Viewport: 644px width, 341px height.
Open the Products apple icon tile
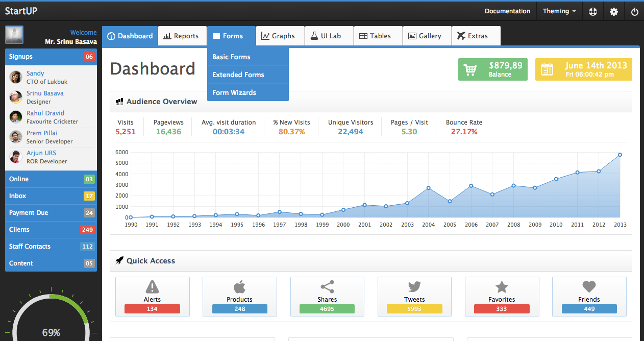[x=239, y=287]
